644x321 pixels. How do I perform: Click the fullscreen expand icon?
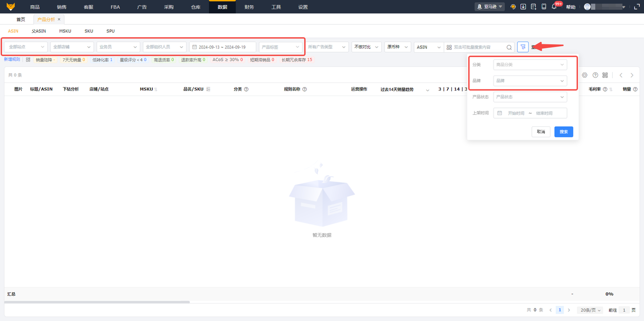coord(637,7)
